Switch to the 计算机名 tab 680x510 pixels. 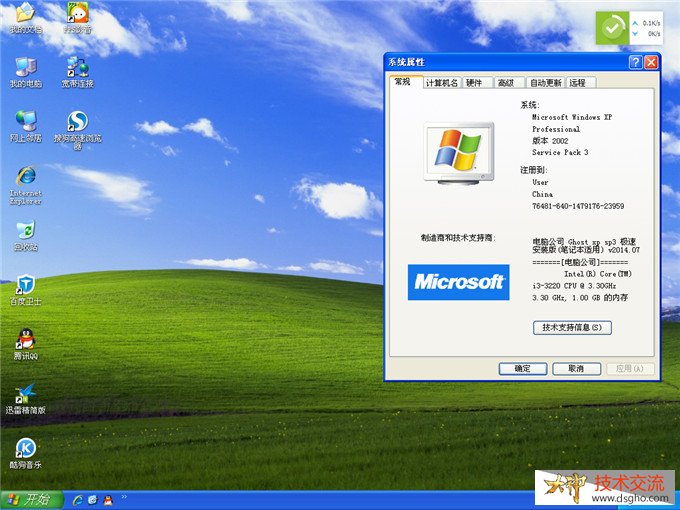[442, 83]
